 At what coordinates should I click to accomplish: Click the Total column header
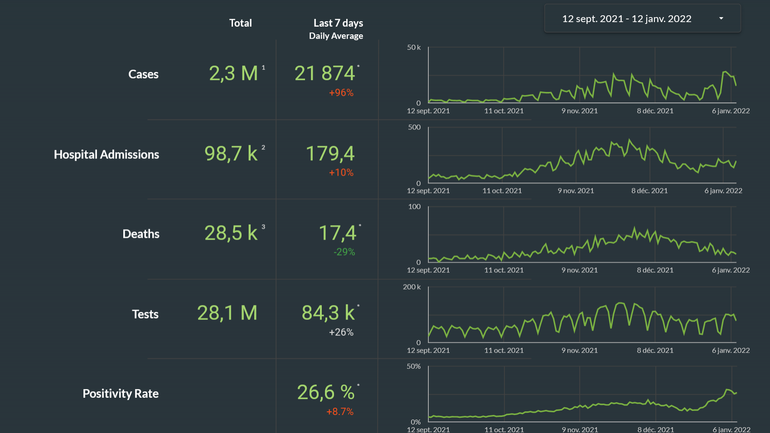(x=240, y=23)
